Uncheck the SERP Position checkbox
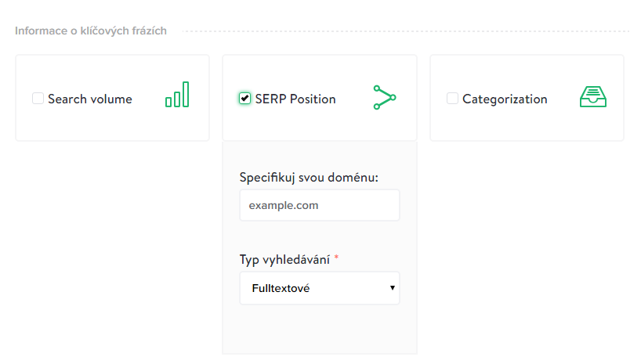This screenshot has height=364, width=641. pyautogui.click(x=244, y=99)
